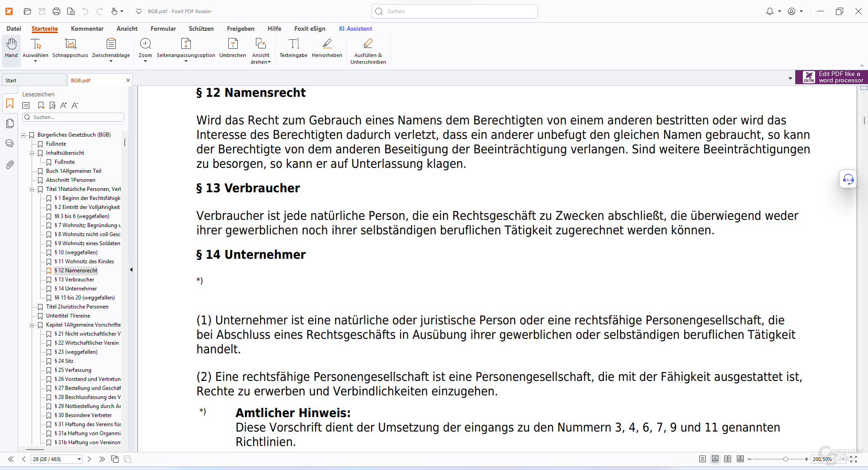Open Ansicht drehen rotate view
The width and height of the screenshot is (868, 470).
260,51
